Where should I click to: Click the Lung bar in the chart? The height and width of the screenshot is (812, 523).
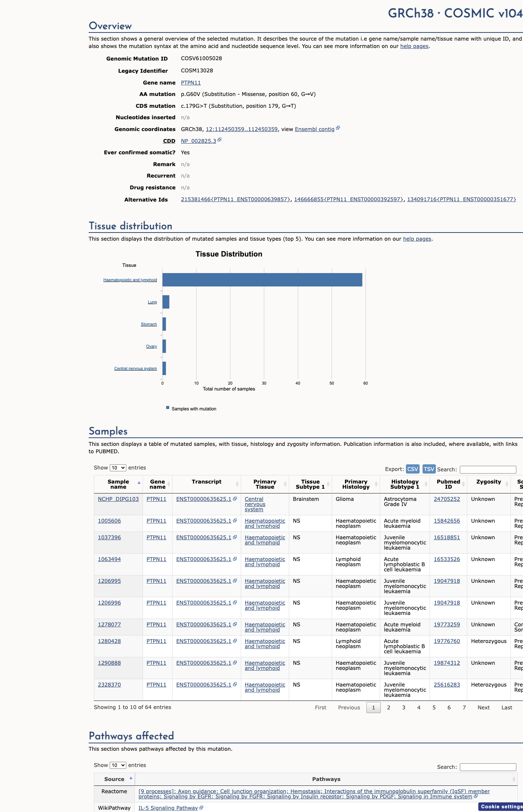(166, 302)
